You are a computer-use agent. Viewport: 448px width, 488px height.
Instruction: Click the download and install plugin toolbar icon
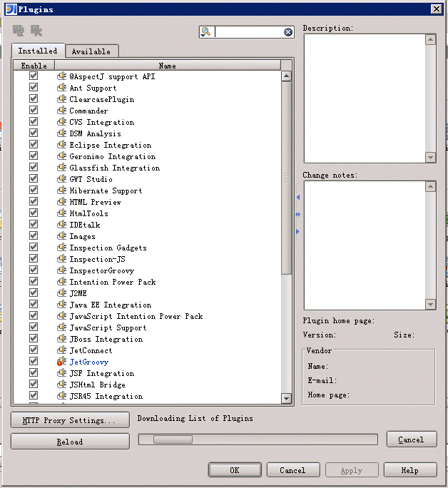(x=19, y=31)
